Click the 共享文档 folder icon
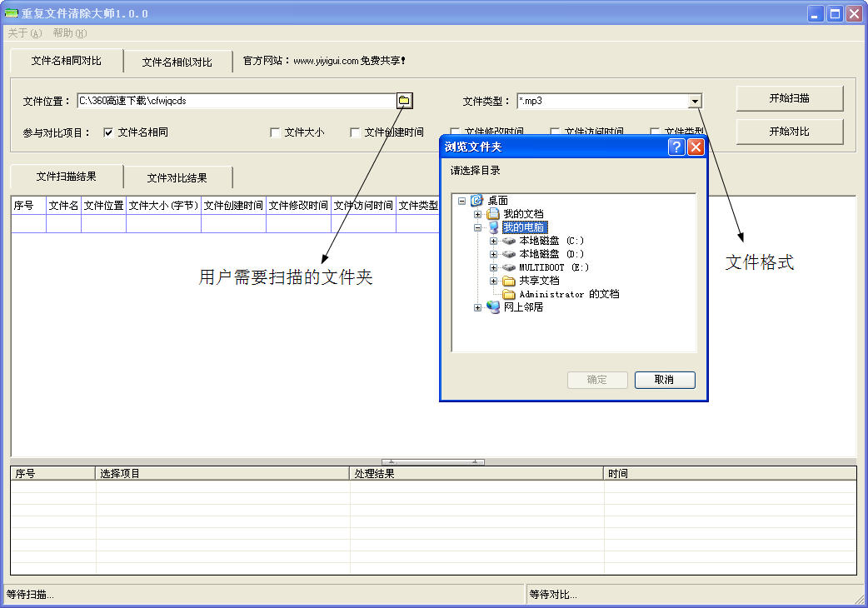This screenshot has width=868, height=608. (509, 281)
